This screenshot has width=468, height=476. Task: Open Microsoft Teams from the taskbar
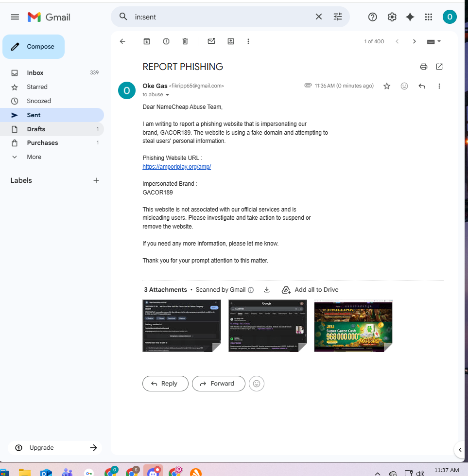[x=68, y=473]
